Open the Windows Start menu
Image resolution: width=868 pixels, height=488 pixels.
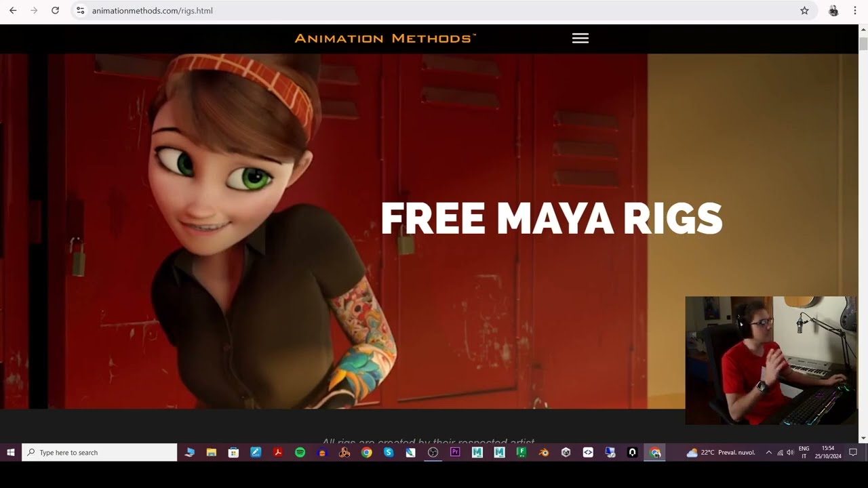[11, 452]
